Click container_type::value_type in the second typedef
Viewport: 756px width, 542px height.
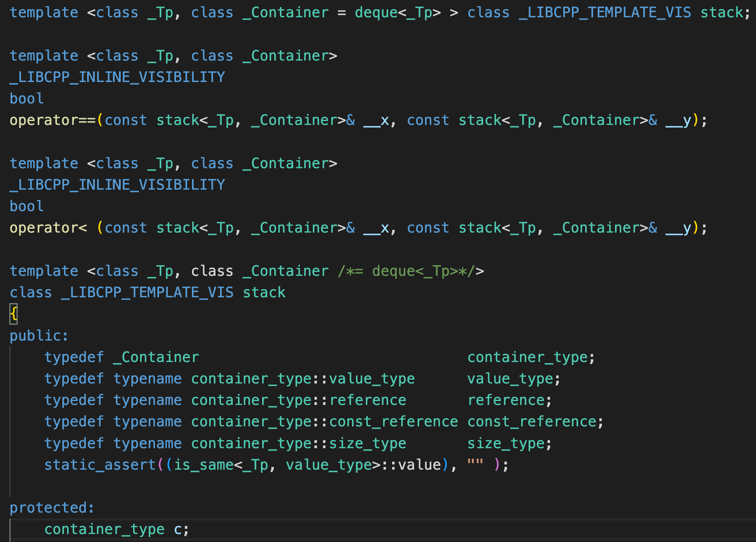(x=303, y=379)
